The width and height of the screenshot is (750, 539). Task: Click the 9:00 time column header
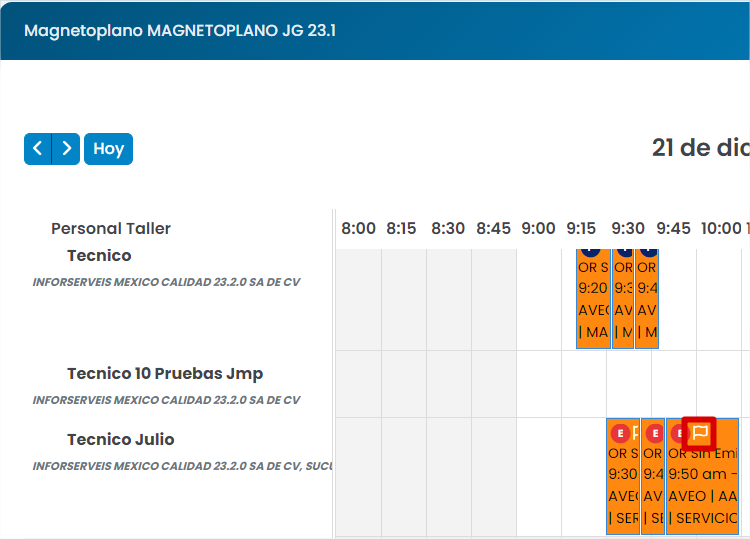point(538,229)
